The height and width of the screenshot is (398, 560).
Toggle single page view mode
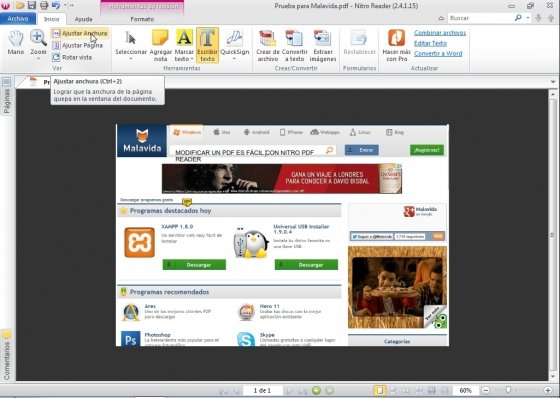[x=380, y=390]
